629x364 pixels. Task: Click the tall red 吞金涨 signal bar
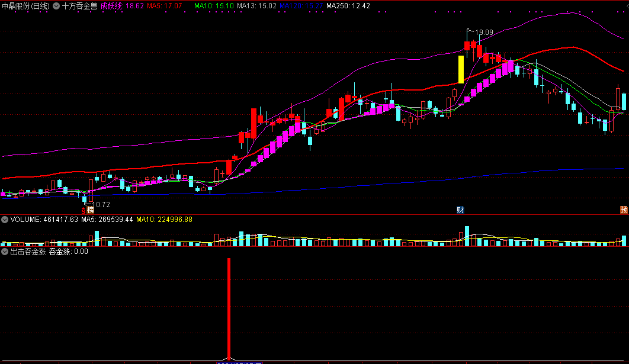229,309
